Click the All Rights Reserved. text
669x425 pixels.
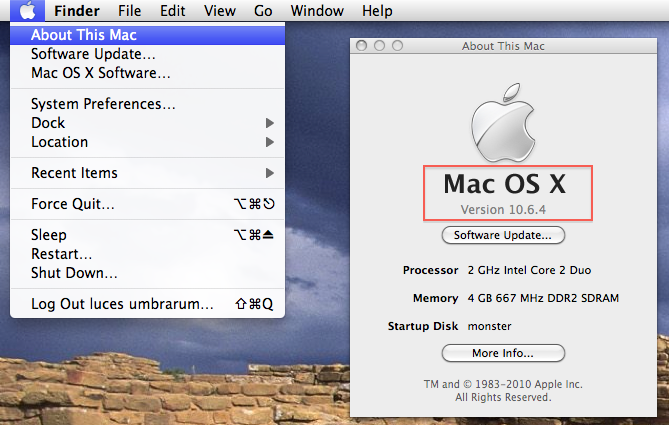[x=503, y=397]
